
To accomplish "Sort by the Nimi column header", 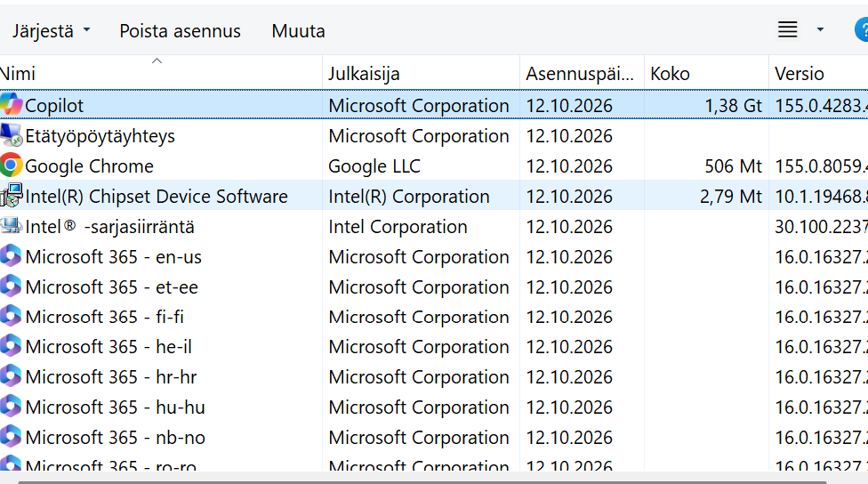I will [161, 73].
